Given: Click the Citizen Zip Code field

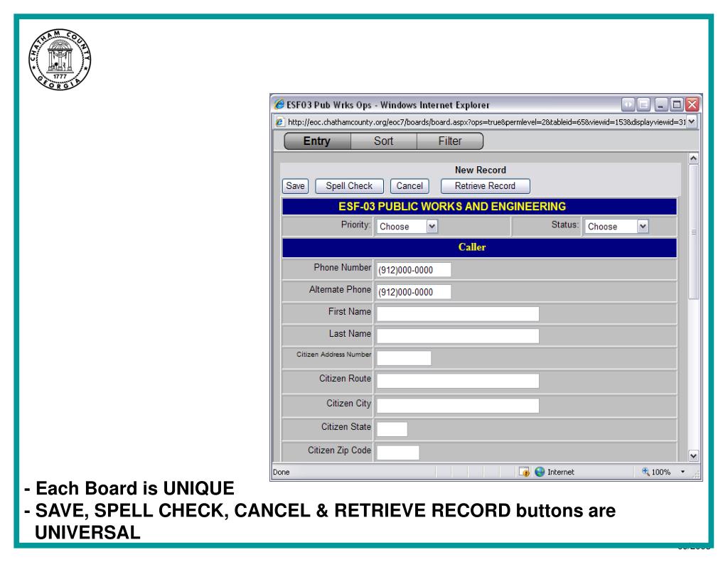Looking at the screenshot, I should [398, 453].
